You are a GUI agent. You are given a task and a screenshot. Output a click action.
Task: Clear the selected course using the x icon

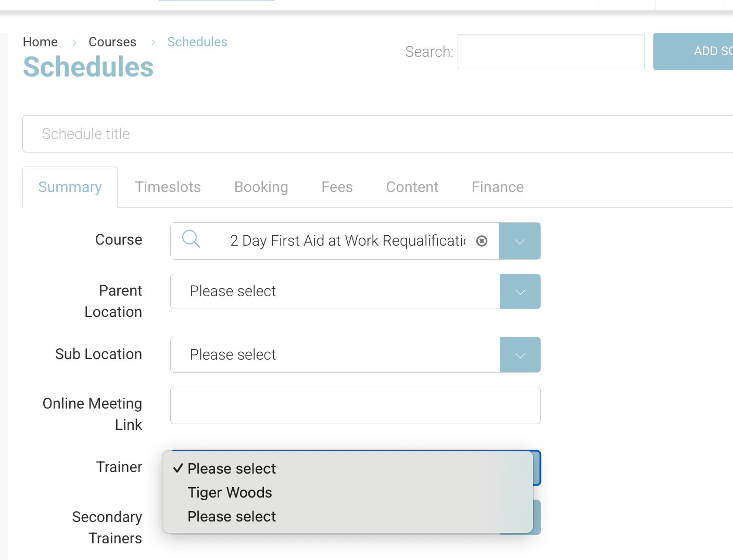pos(482,241)
